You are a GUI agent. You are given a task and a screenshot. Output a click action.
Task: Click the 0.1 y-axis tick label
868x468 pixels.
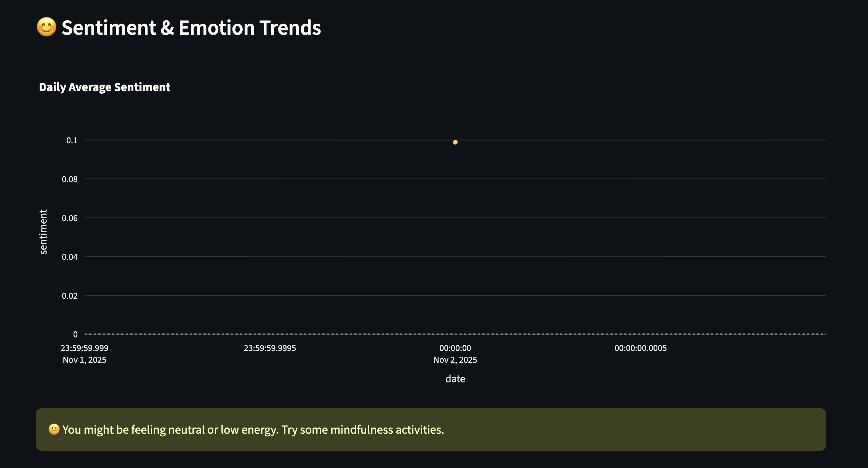[x=72, y=140]
